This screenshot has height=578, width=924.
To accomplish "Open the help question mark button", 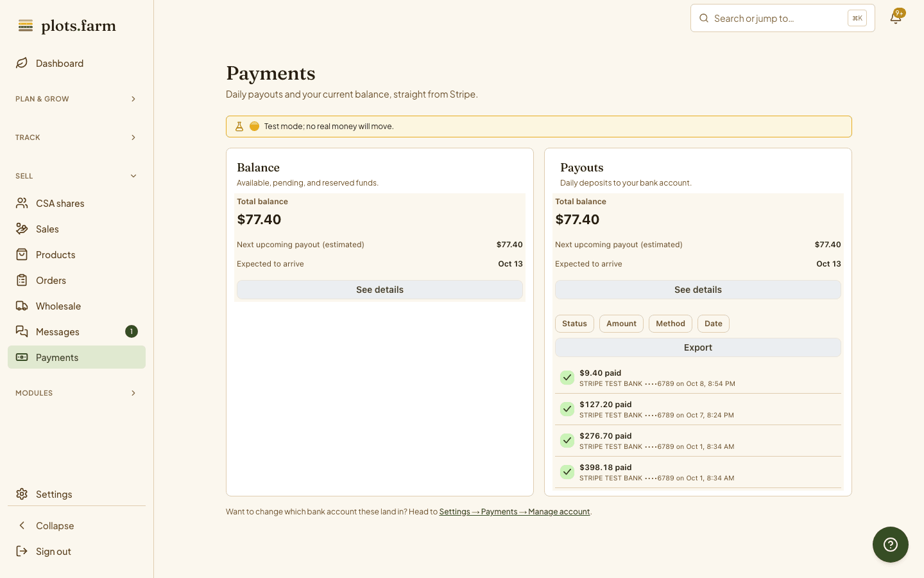I will (891, 545).
